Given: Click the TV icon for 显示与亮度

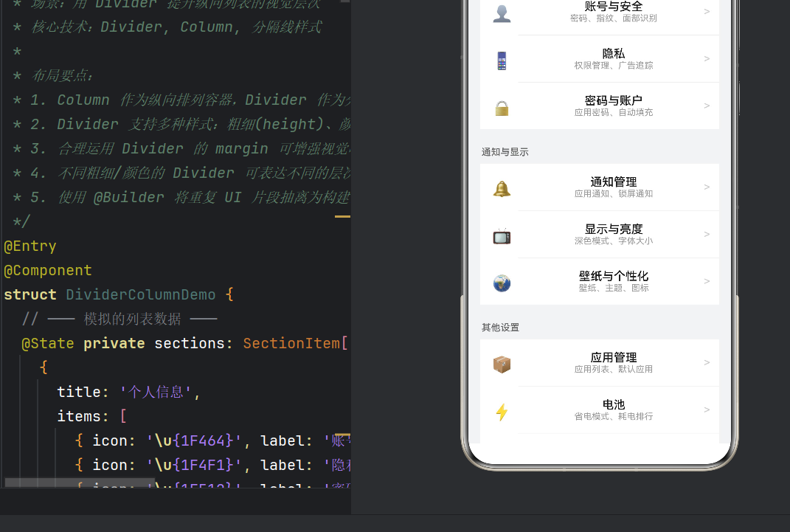Looking at the screenshot, I should (x=502, y=236).
